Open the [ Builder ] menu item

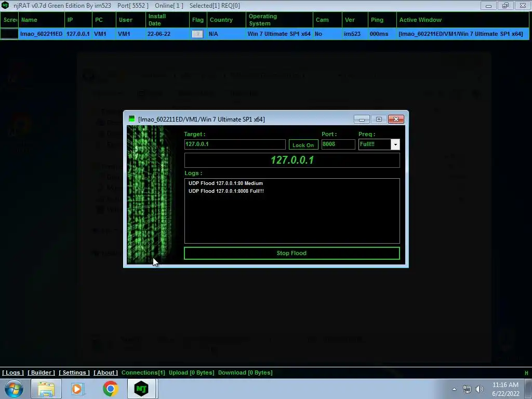coord(41,373)
